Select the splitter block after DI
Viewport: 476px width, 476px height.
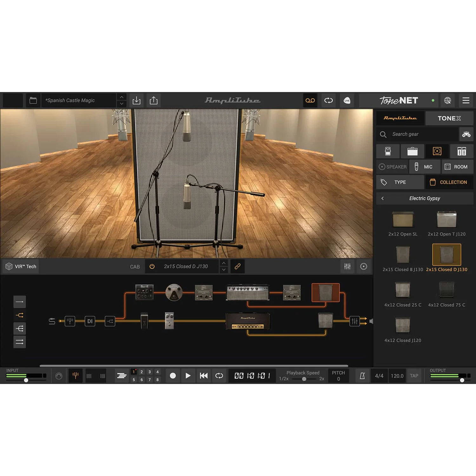click(110, 321)
